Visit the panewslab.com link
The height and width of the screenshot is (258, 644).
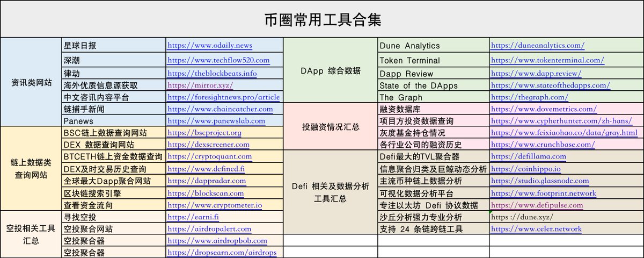(216, 121)
